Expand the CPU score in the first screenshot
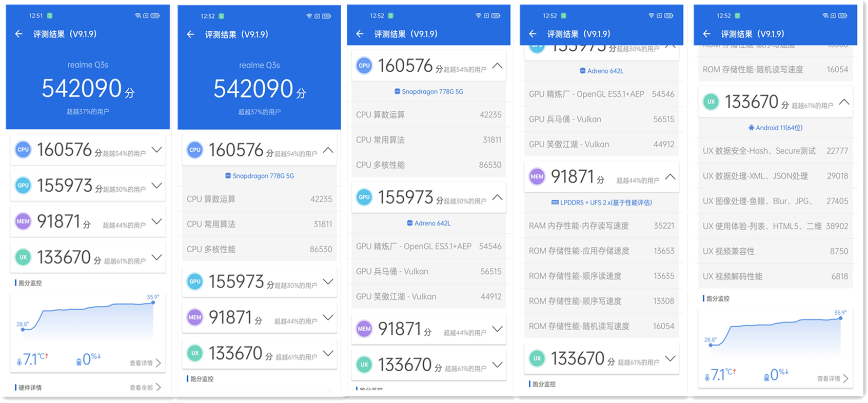Screen dimensions: 868x403 tap(157, 150)
